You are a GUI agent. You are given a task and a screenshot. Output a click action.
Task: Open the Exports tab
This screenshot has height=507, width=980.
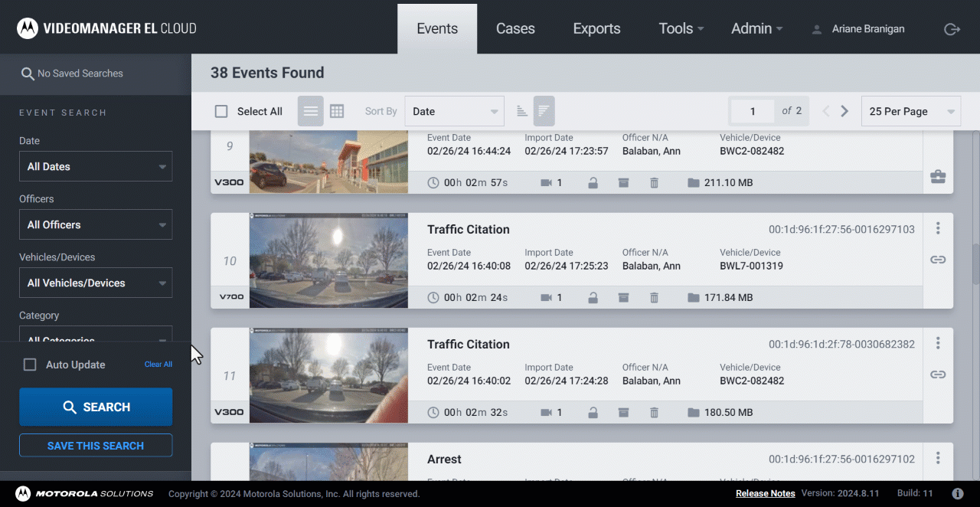596,29
